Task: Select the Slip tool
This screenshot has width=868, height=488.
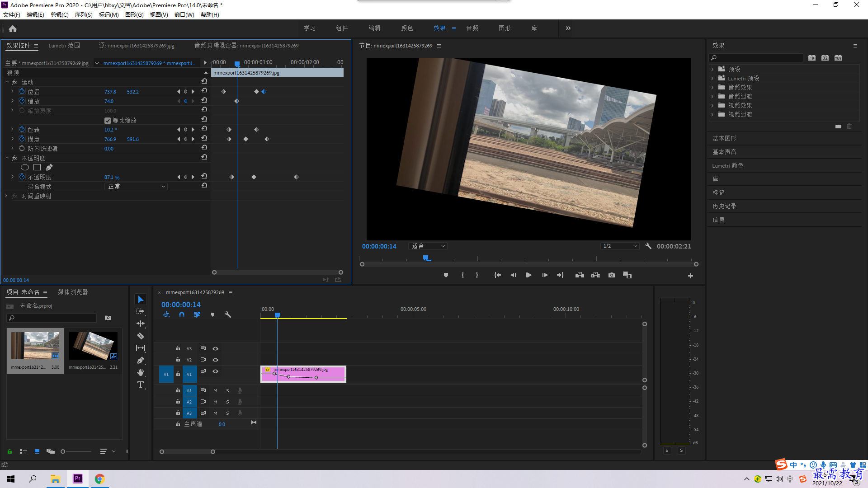Action: pos(141,348)
